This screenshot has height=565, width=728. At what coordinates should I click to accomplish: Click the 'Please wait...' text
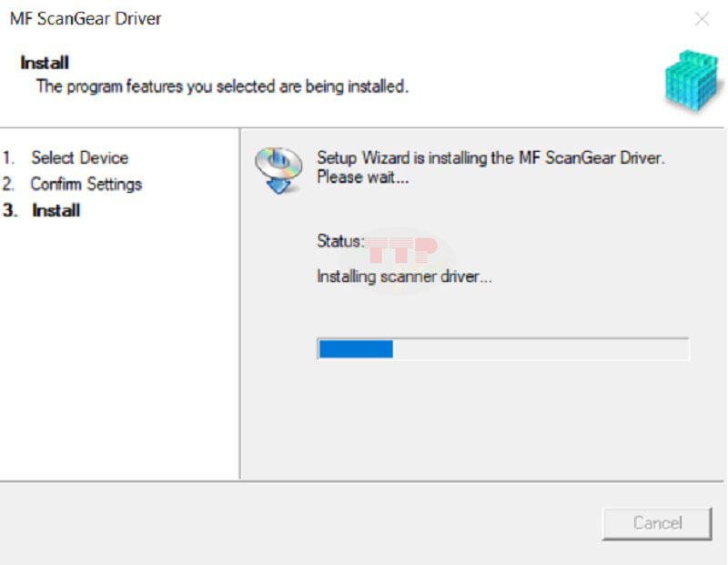pos(362,177)
